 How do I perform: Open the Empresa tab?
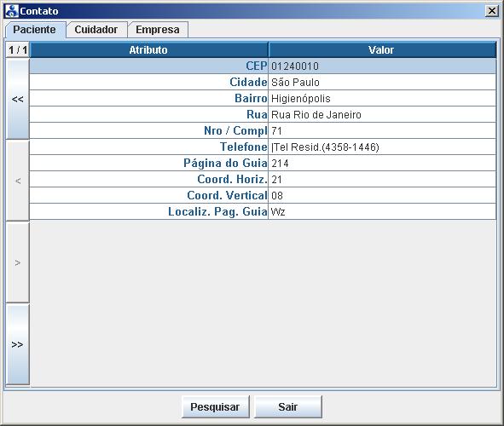pyautogui.click(x=158, y=30)
